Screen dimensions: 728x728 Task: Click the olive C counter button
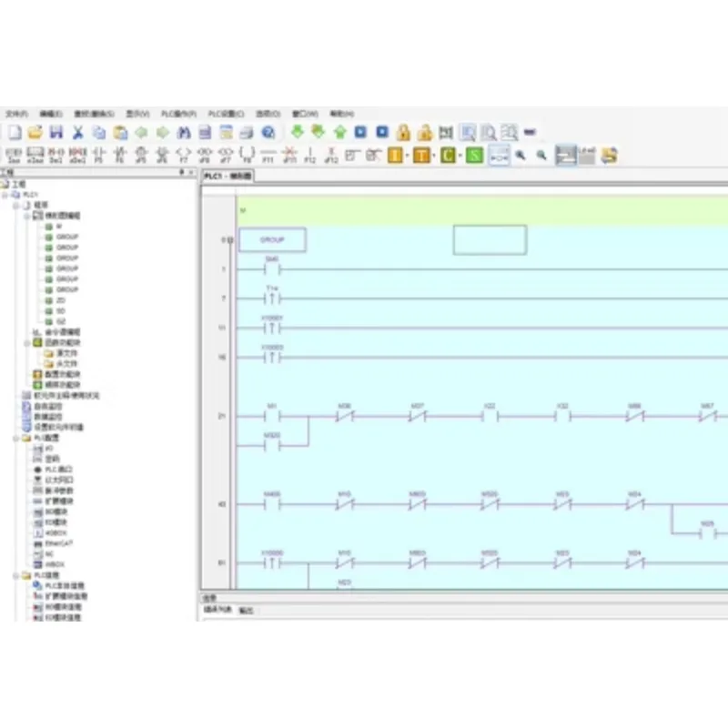coord(448,155)
